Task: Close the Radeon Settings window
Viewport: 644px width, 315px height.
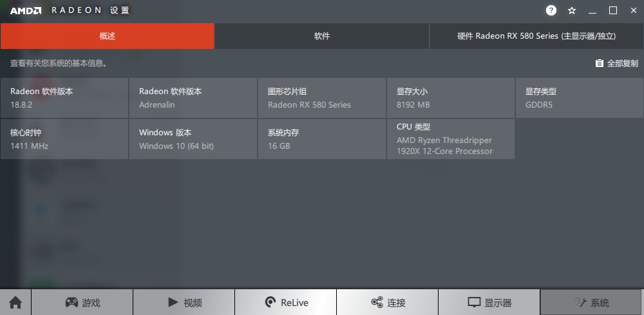Action: 633,11
